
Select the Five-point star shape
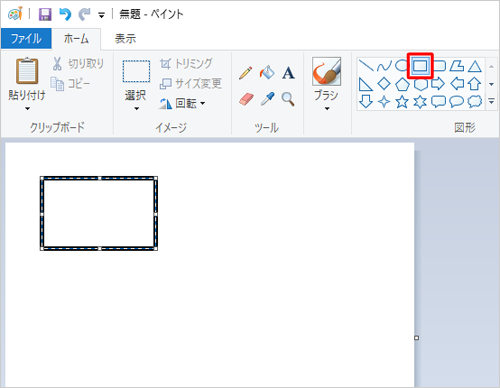pos(402,102)
